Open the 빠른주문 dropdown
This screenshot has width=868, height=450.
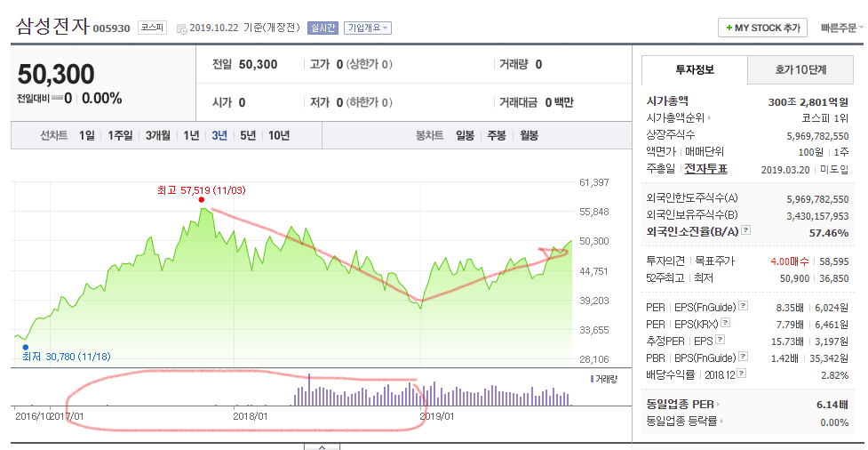[x=842, y=28]
